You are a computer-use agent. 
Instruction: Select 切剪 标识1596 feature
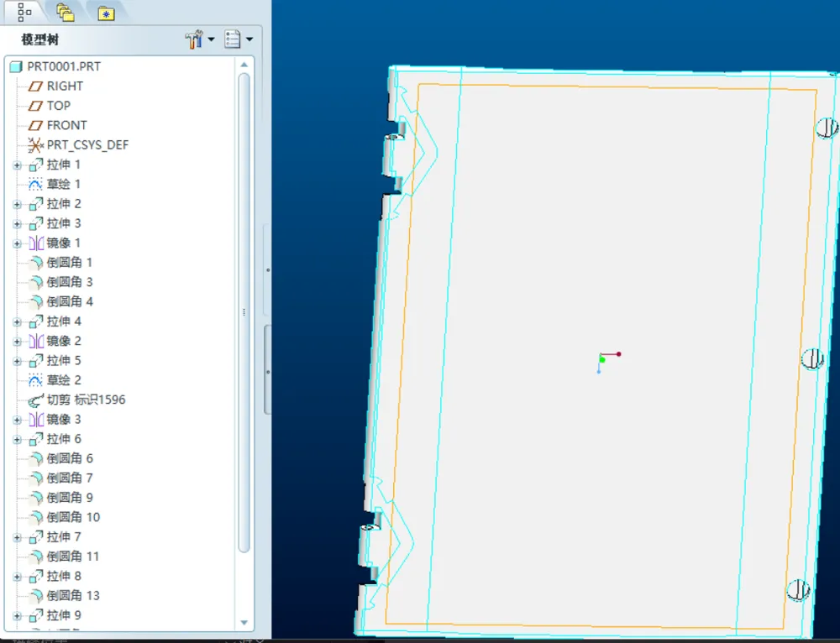[x=86, y=400]
